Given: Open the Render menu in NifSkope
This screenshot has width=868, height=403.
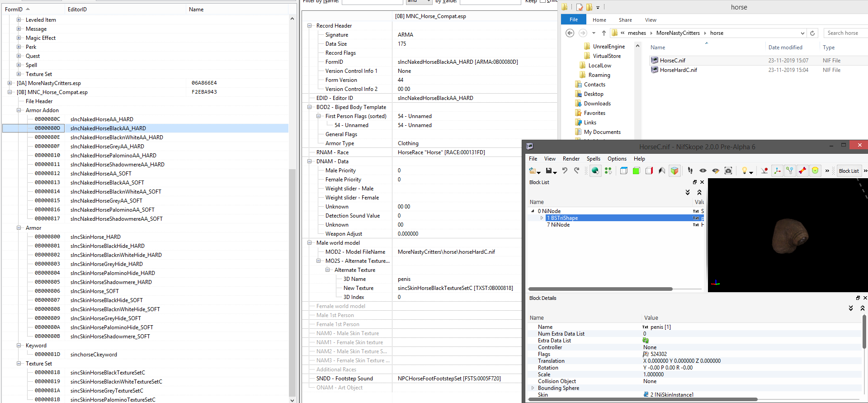Looking at the screenshot, I should pyautogui.click(x=571, y=159).
